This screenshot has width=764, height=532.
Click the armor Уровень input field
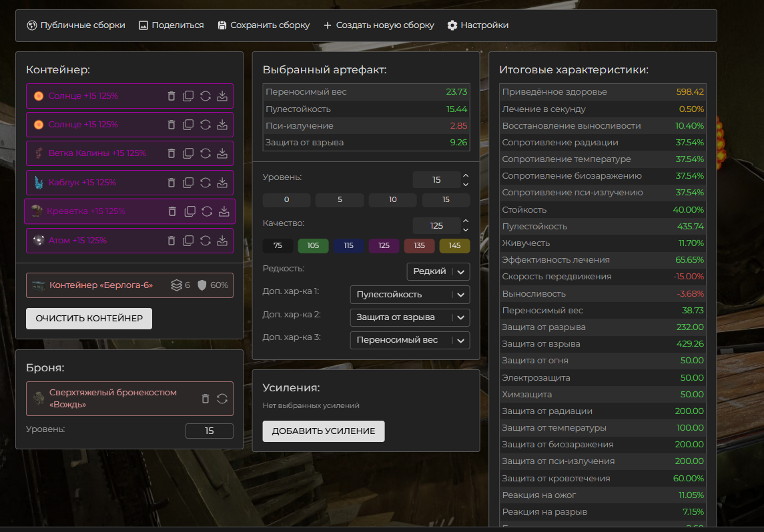[209, 431]
